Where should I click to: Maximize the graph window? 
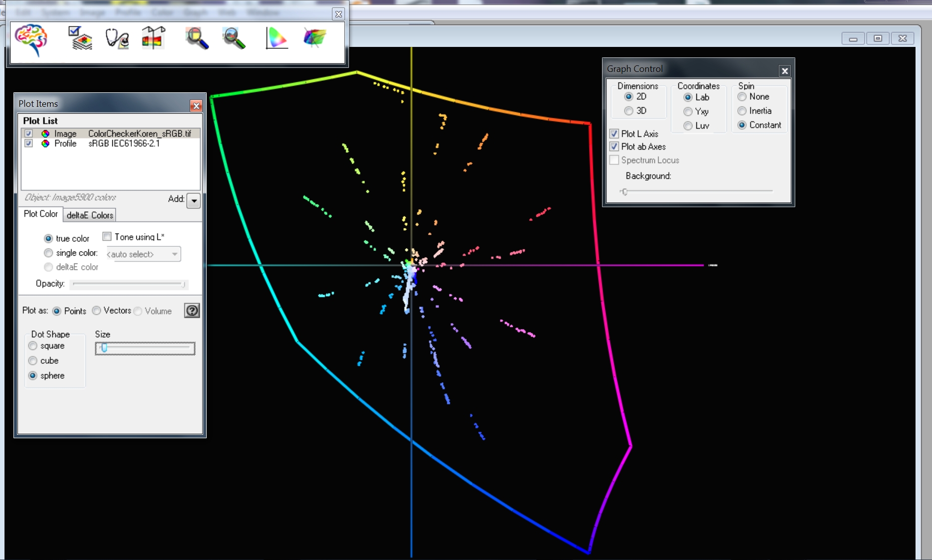click(878, 38)
